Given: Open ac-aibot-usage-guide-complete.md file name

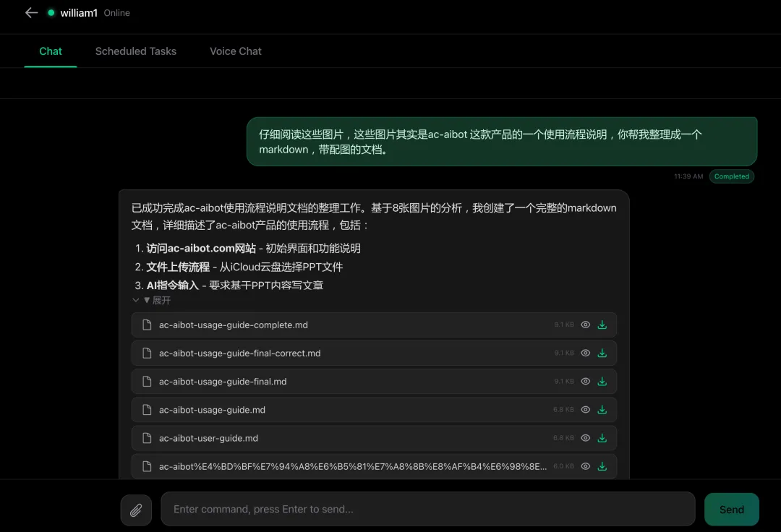Looking at the screenshot, I should pos(233,325).
